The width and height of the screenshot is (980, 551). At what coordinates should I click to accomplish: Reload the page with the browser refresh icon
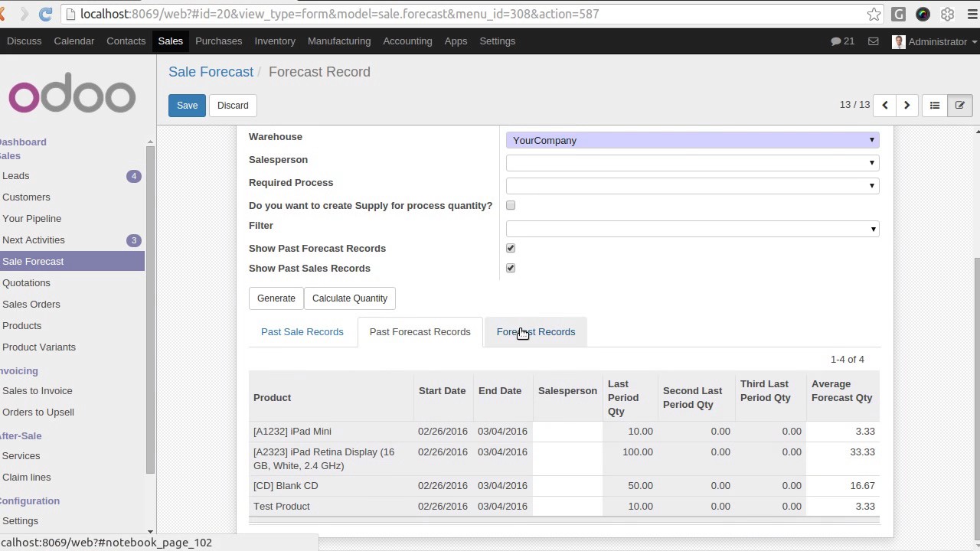[x=45, y=14]
